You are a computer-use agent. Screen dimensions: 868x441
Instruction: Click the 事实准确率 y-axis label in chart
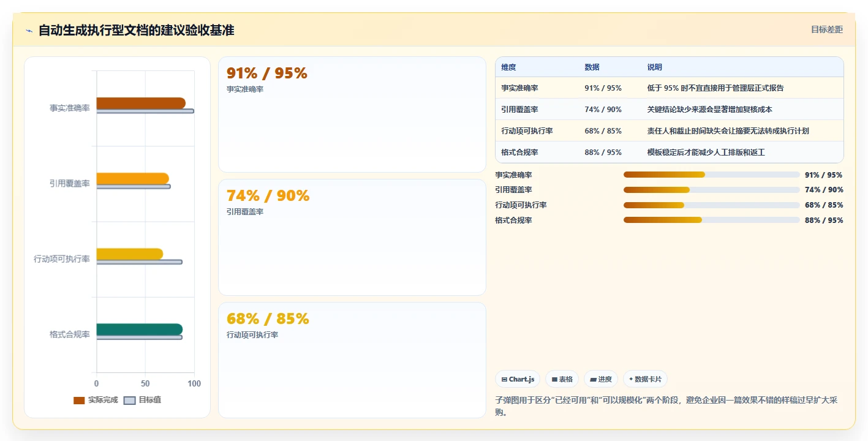[x=70, y=108]
